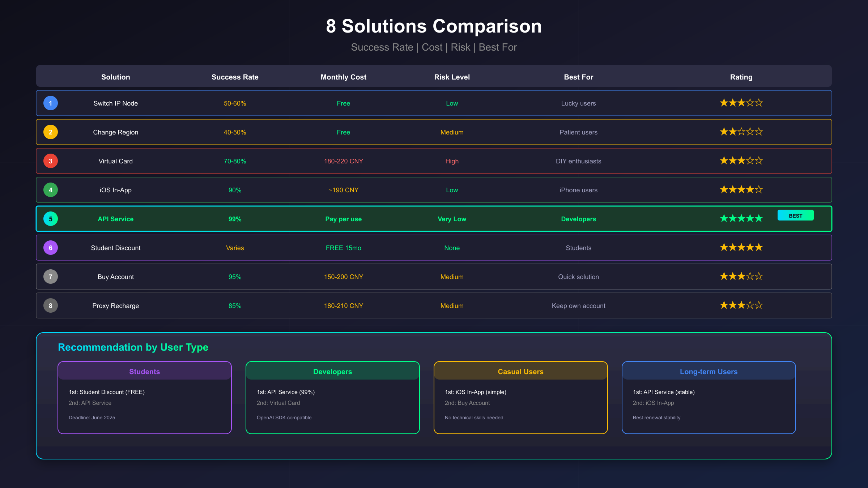Click the yellow number 2 circle badge
868x488 pixels.
tap(51, 132)
